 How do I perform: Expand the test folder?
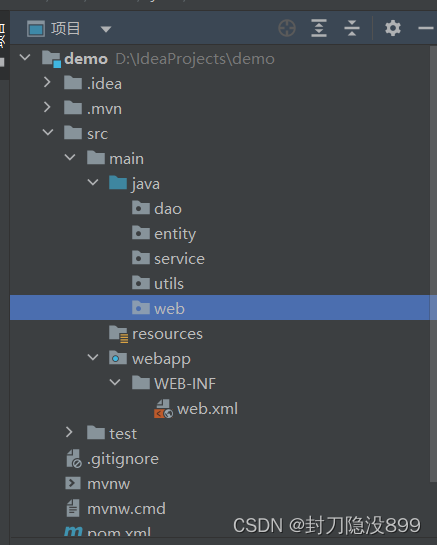point(70,432)
